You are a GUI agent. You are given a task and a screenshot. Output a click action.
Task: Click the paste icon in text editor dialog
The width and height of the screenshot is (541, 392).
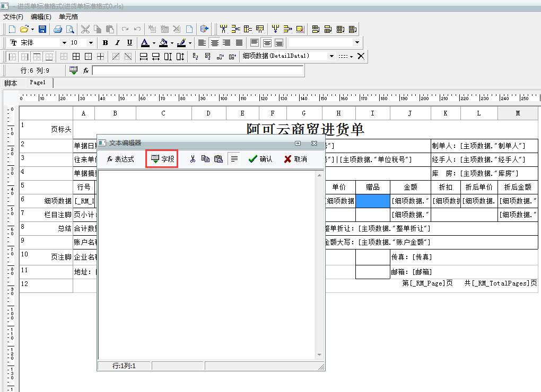pos(219,159)
